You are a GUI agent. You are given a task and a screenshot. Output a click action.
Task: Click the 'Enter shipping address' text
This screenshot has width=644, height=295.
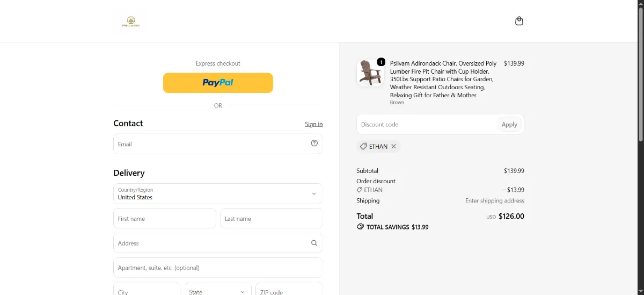[495, 200]
